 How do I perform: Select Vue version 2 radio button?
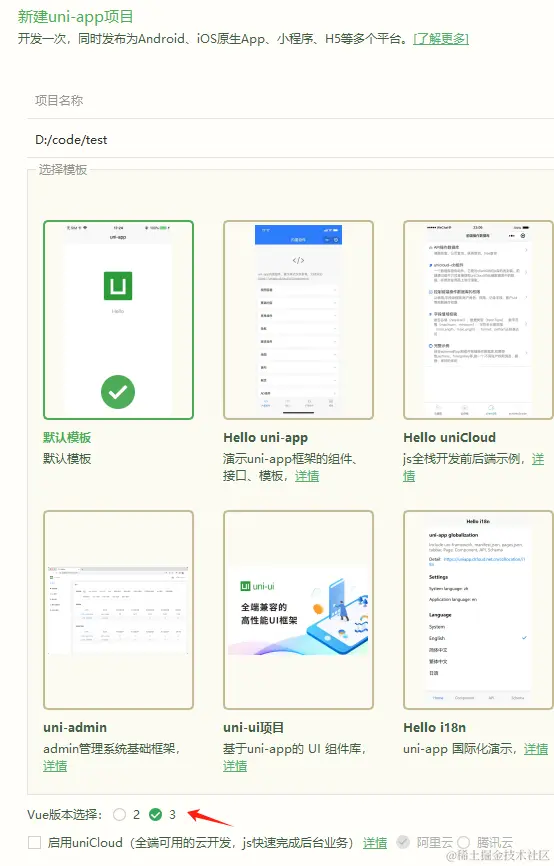[x=119, y=814]
